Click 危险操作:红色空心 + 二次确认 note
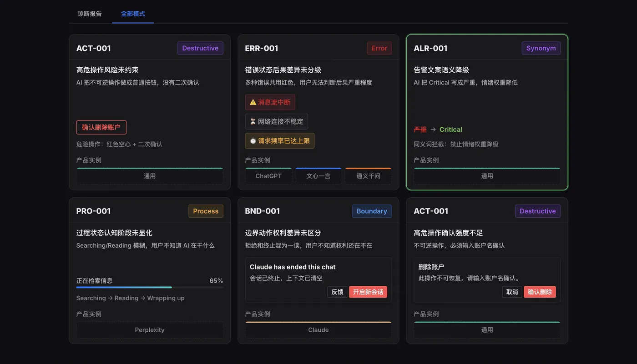This screenshot has height=364, width=637. pos(119,144)
